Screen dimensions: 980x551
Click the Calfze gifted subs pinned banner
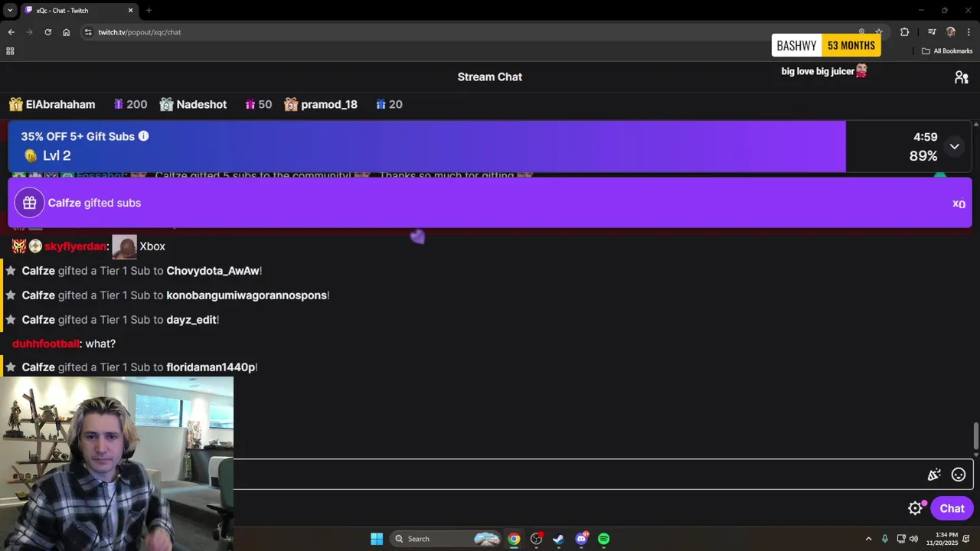coord(490,203)
